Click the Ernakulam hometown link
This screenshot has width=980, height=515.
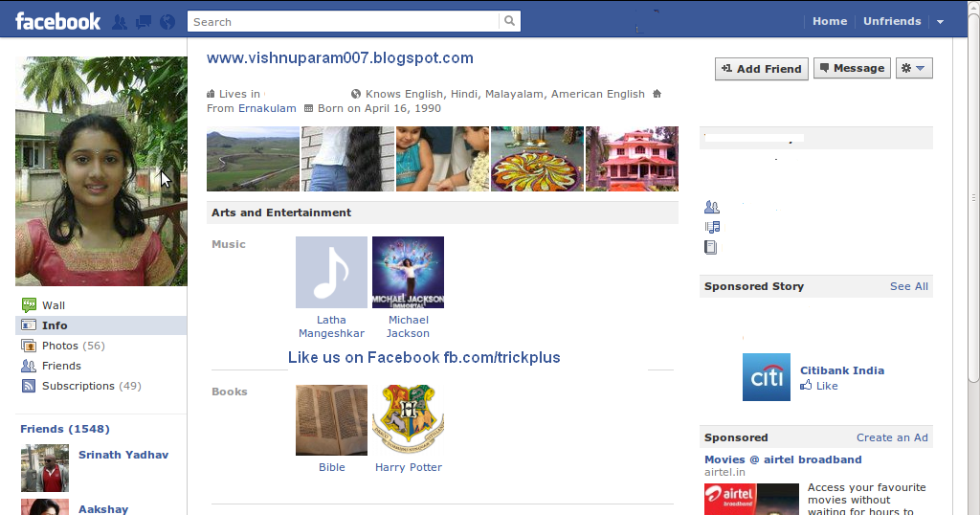(x=267, y=108)
